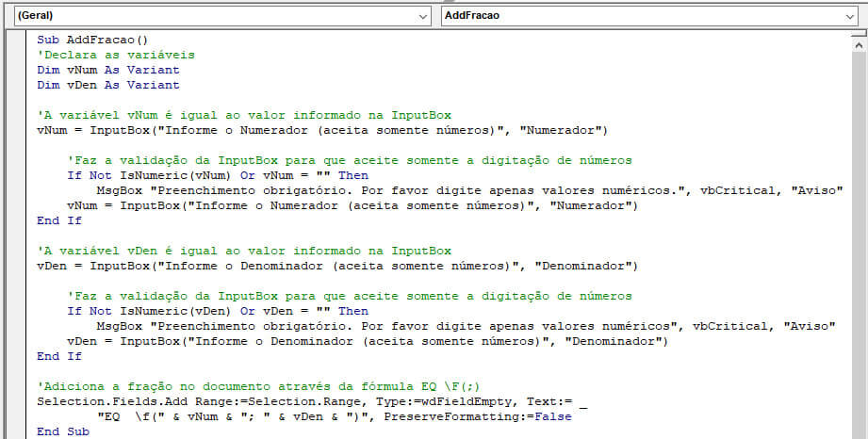The image size is (868, 439).
Task: Open the (Geral) object dropdown
Action: [x=221, y=16]
